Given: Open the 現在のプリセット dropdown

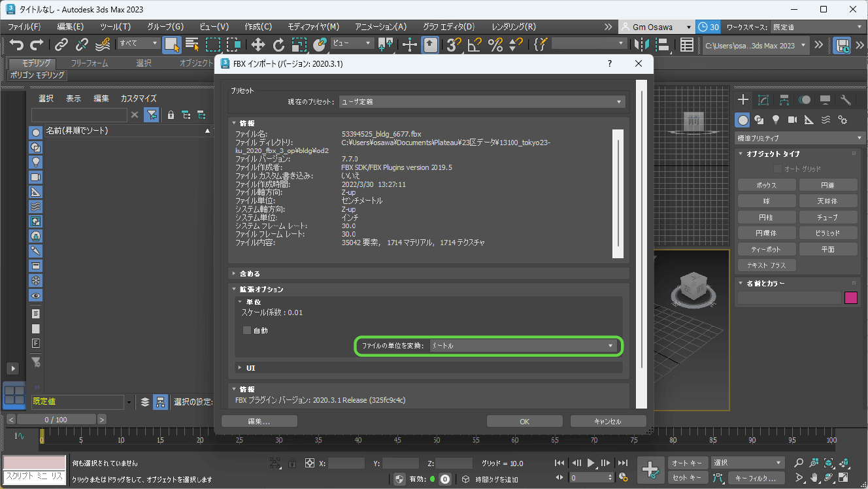Looking at the screenshot, I should 482,102.
